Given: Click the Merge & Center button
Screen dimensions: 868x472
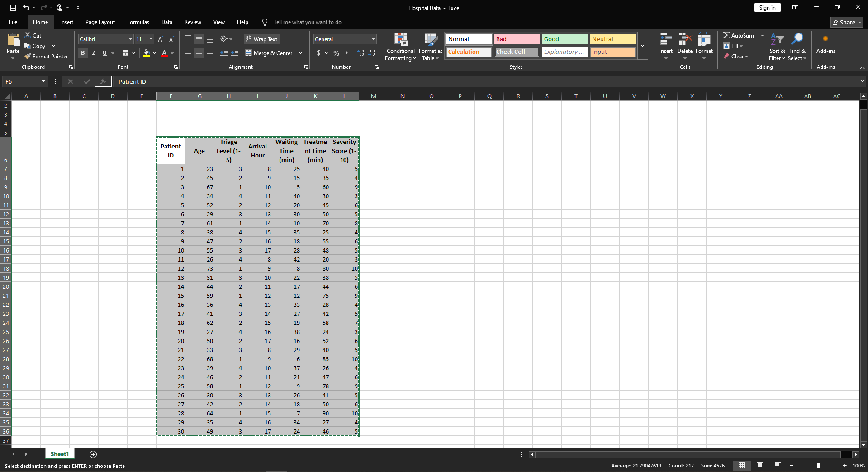Looking at the screenshot, I should [270, 53].
